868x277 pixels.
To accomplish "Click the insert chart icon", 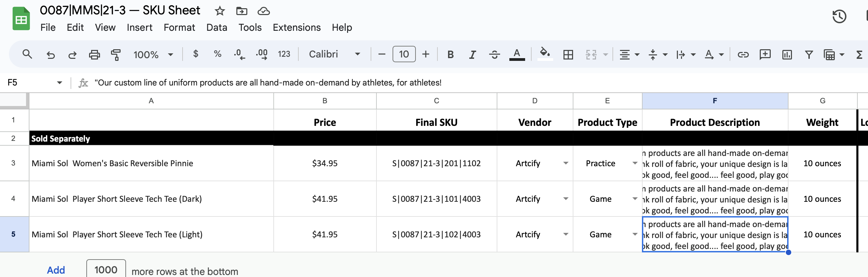I will click(787, 54).
